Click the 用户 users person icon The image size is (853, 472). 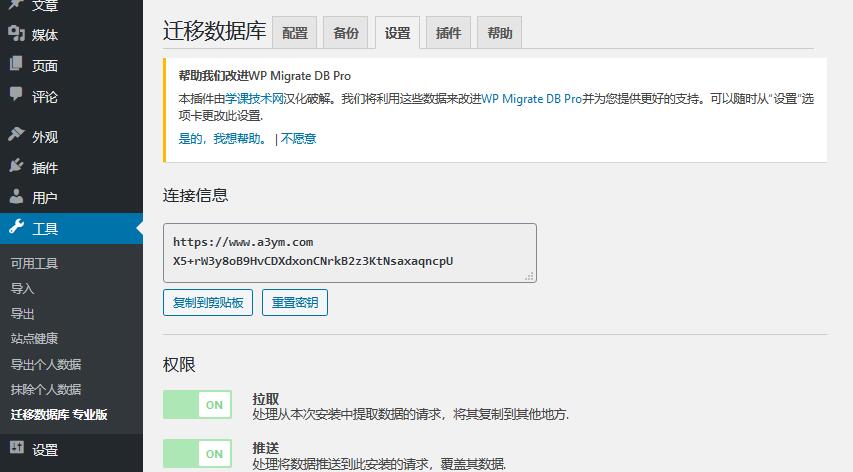(x=16, y=196)
